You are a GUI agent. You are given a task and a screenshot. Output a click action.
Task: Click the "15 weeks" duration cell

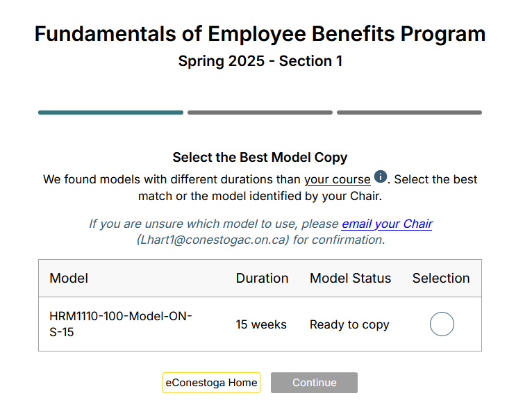(261, 324)
